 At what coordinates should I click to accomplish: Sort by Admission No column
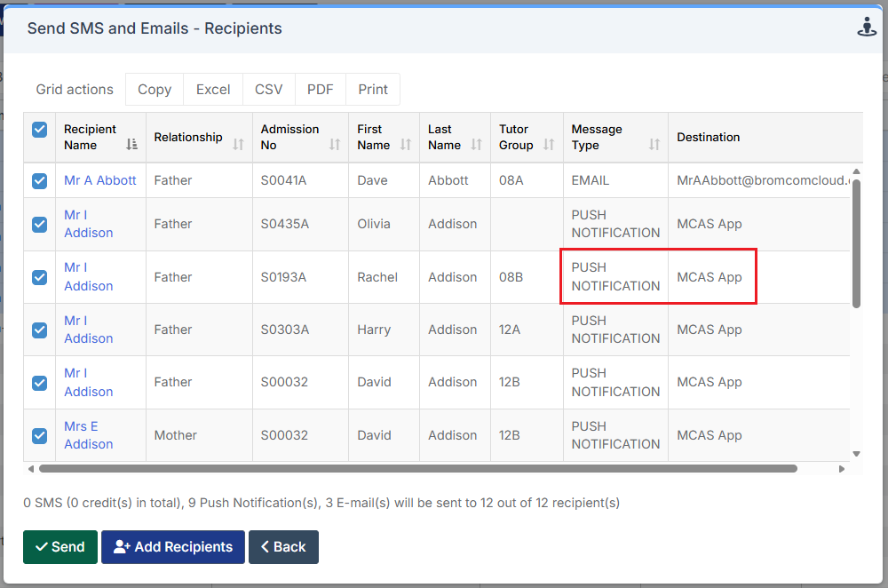pos(334,145)
